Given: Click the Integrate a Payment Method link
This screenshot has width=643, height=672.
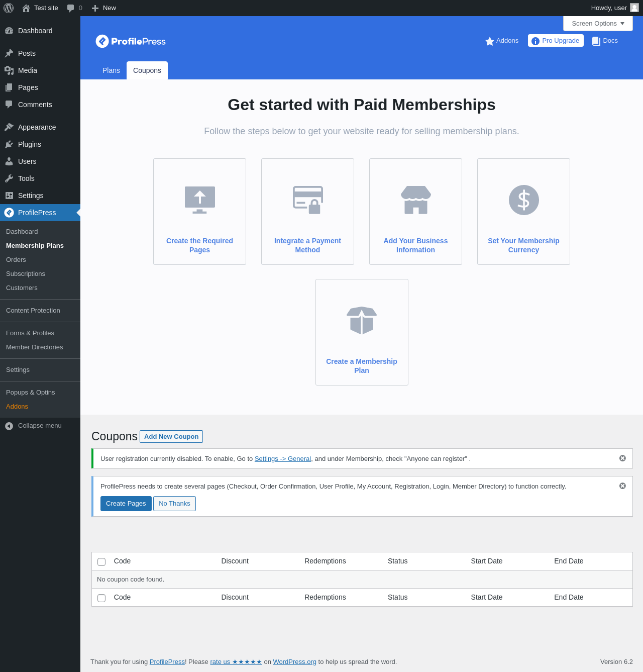Looking at the screenshot, I should point(307,245).
